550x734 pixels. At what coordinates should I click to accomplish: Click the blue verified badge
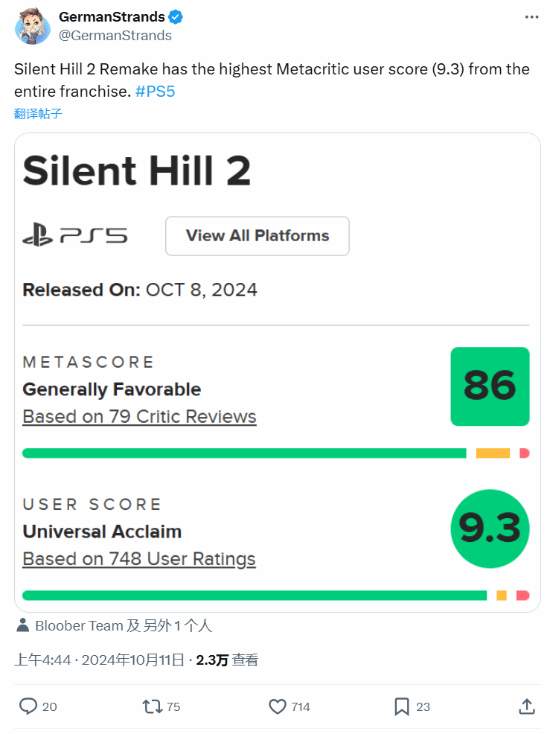pyautogui.click(x=176, y=17)
